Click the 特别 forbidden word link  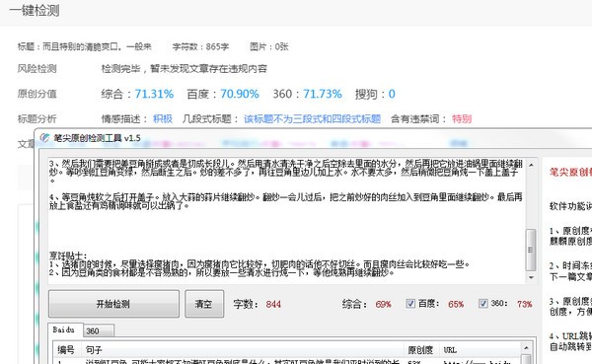[462, 119]
